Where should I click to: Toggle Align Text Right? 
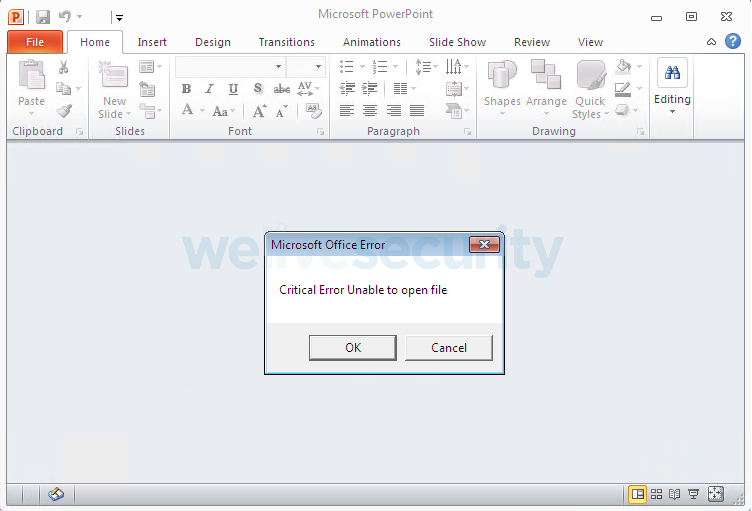coord(394,111)
